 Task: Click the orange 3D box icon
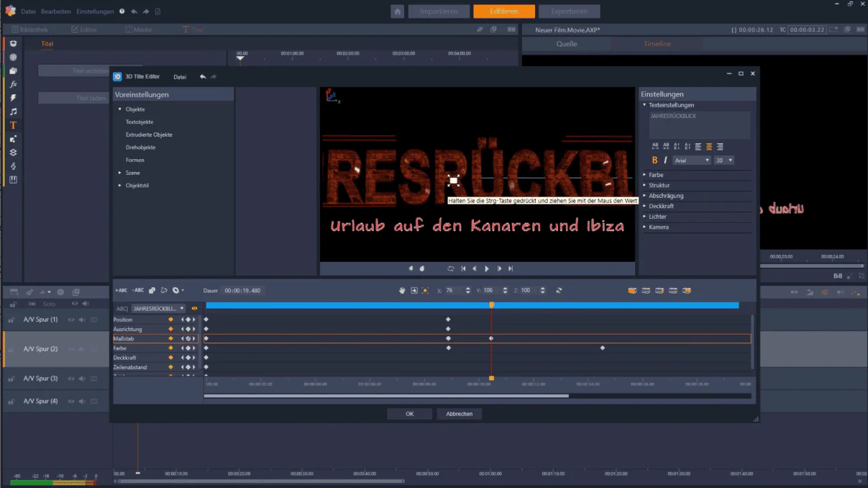coord(632,290)
